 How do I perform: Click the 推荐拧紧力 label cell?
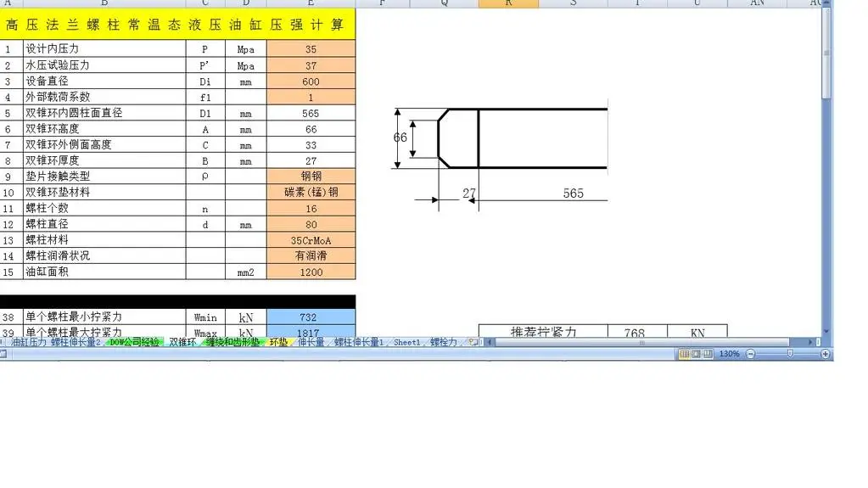point(543,332)
